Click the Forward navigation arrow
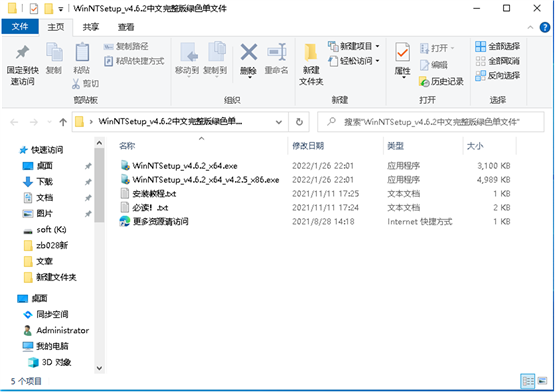This screenshot has width=555, height=392. point(34,122)
